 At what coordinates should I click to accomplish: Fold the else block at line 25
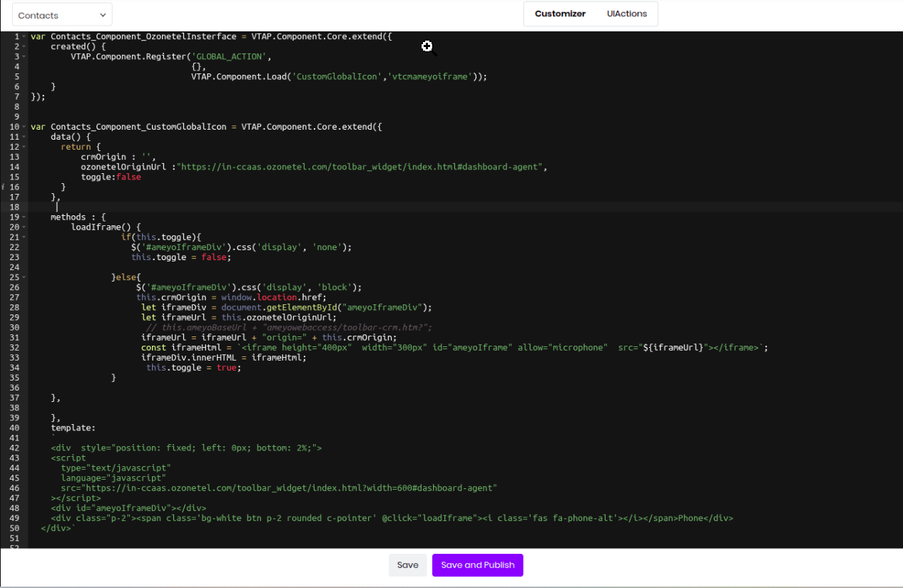25,277
